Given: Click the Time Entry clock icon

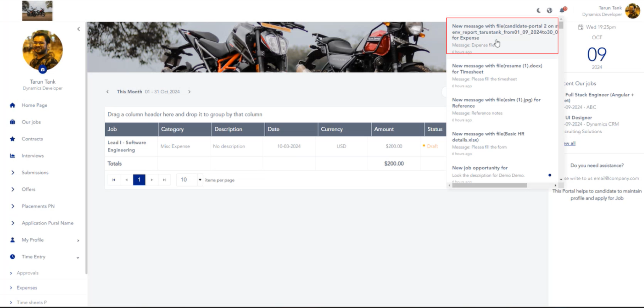Looking at the screenshot, I should click(x=12, y=257).
